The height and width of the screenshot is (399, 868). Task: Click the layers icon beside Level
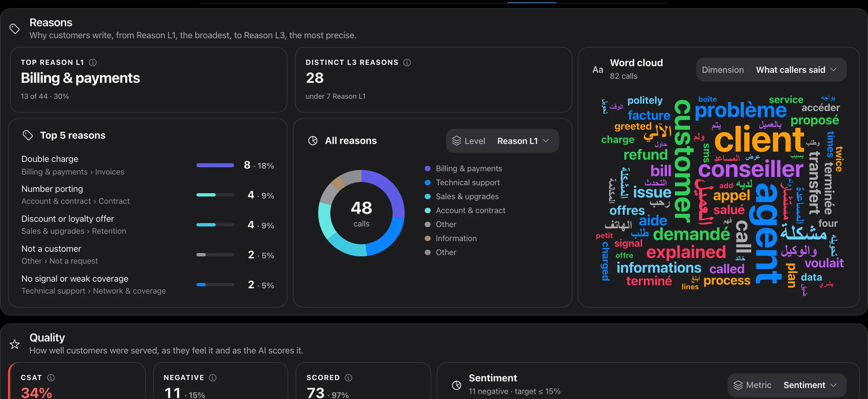[457, 141]
